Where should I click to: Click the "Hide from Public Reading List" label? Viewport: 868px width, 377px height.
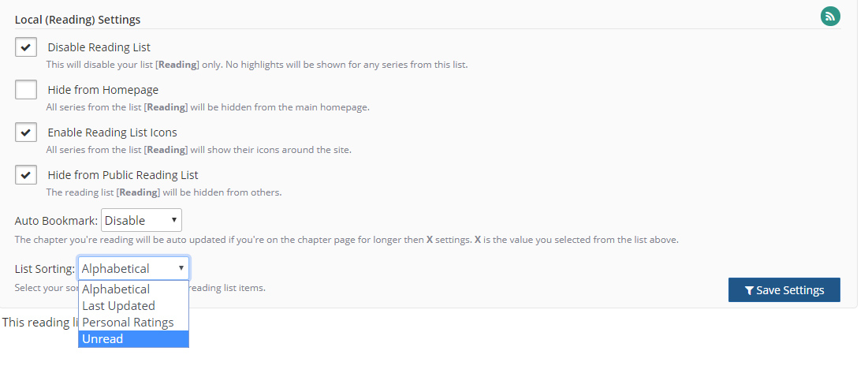pos(122,175)
